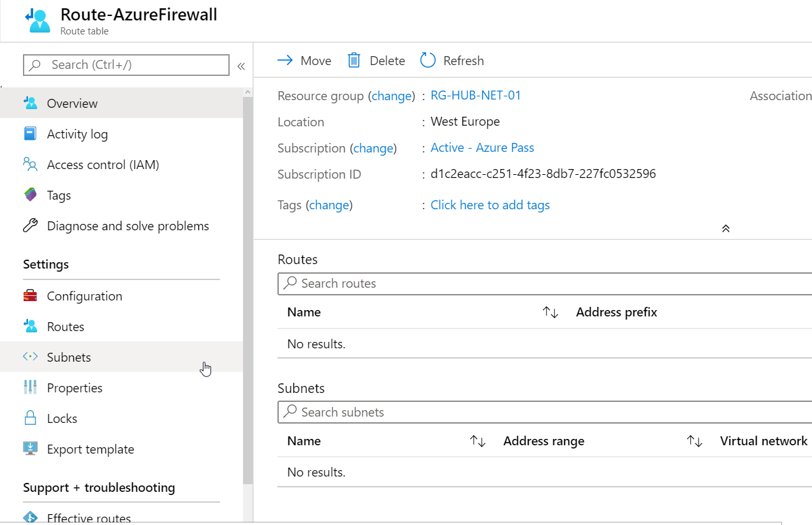The height and width of the screenshot is (525, 812).
Task: Click the Route-AzureFirewall route table header icon
Action: tap(38, 20)
